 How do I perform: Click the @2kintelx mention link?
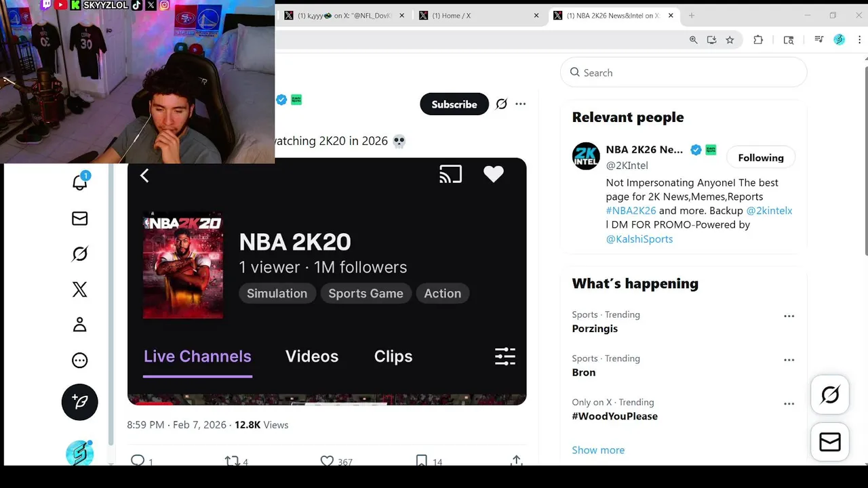tap(769, 211)
